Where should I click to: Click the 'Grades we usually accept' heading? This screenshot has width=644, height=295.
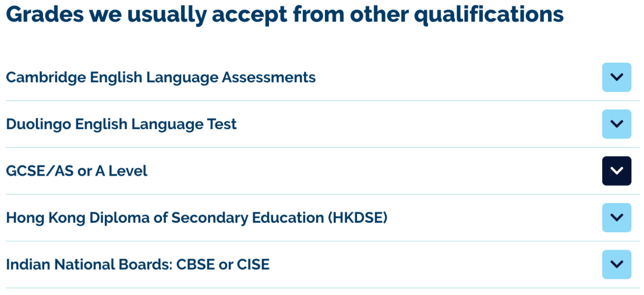(x=284, y=14)
